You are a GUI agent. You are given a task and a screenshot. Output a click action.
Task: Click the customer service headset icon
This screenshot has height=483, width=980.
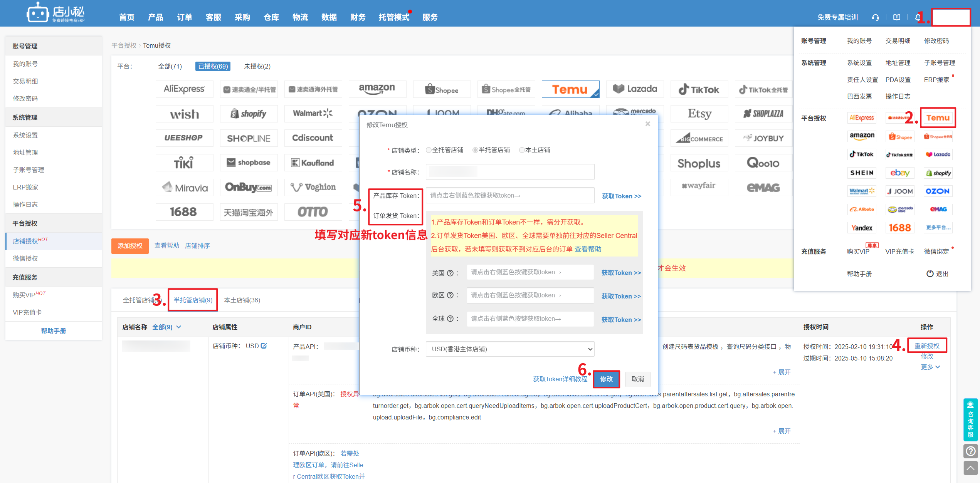click(x=875, y=17)
